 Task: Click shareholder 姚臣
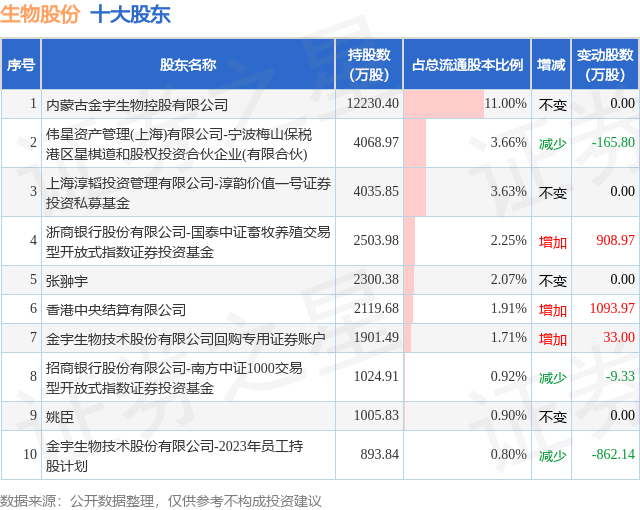point(60,417)
